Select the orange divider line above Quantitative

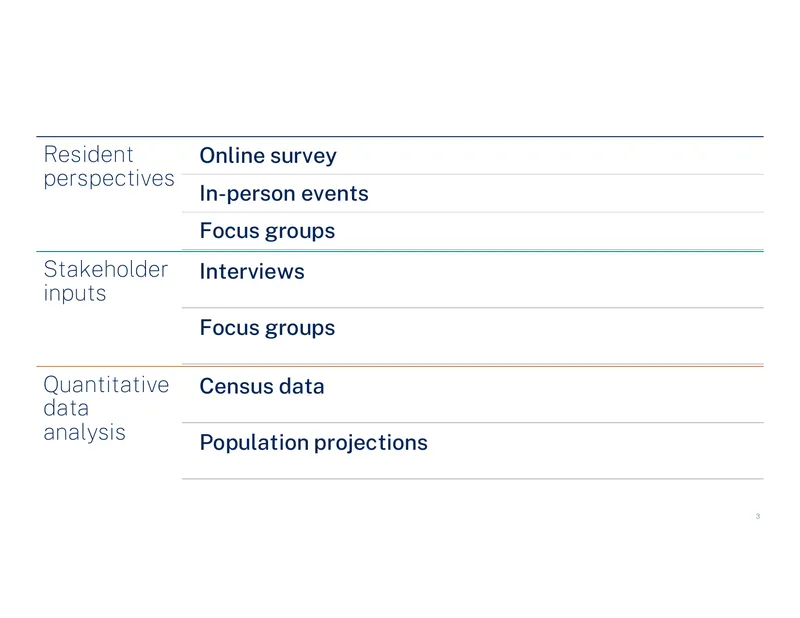pyautogui.click(x=400, y=366)
